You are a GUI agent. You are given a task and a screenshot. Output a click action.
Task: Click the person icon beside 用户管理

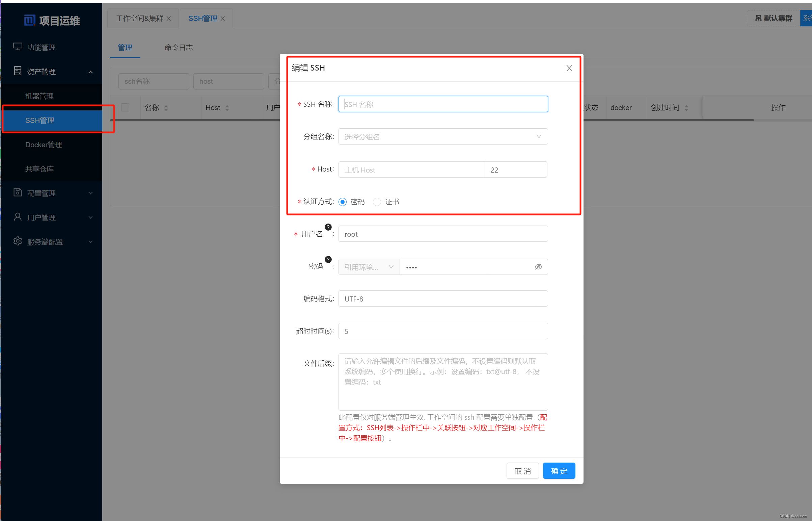click(x=18, y=217)
